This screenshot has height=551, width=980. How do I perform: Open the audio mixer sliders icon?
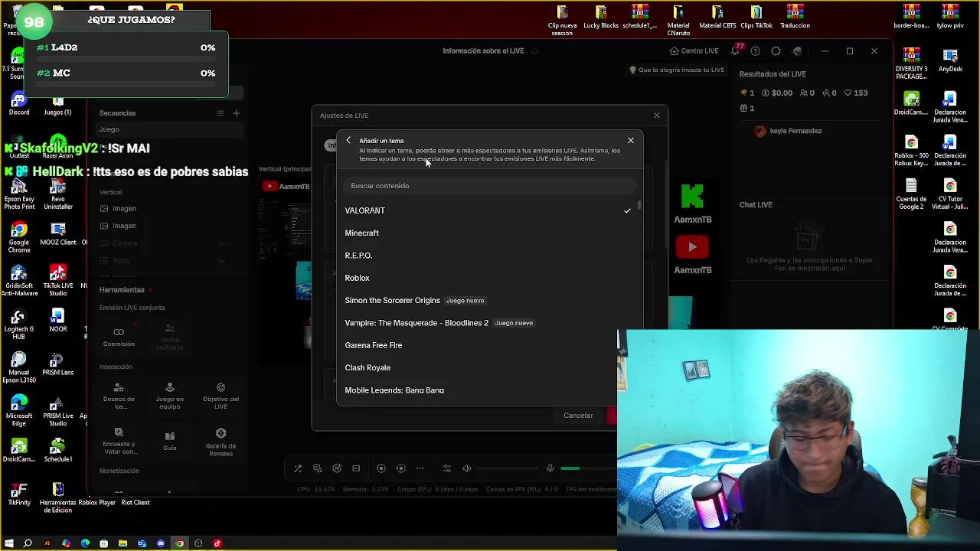coord(447,468)
